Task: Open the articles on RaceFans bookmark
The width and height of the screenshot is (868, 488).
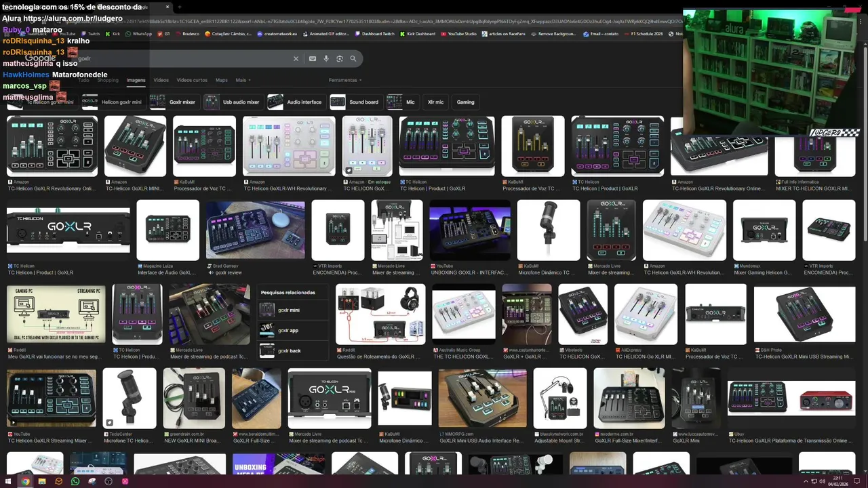Action: click(504, 34)
